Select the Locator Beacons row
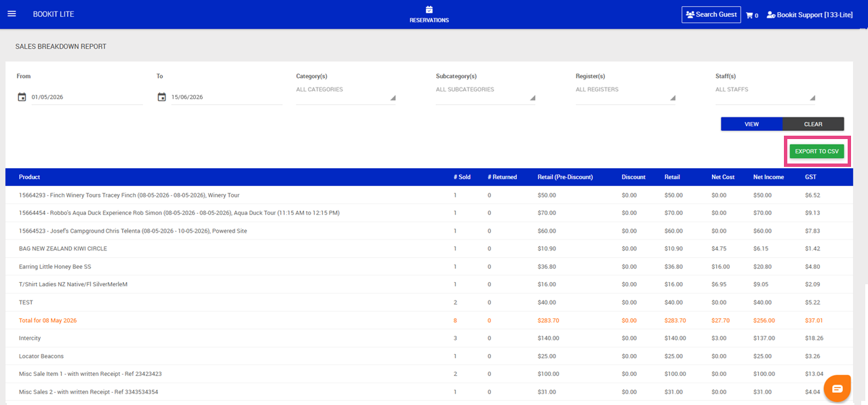Viewport: 868px width, 405px height. coord(429,356)
